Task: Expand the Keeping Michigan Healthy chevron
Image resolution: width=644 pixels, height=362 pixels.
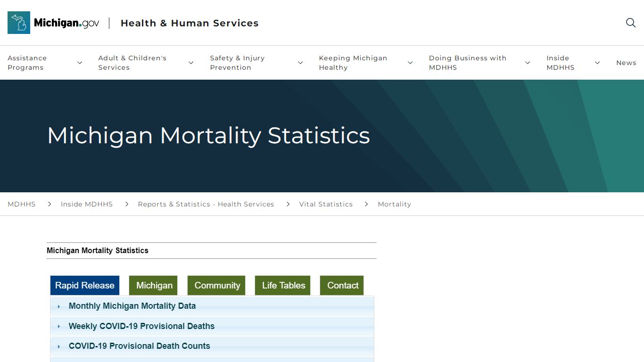Action: (410, 63)
